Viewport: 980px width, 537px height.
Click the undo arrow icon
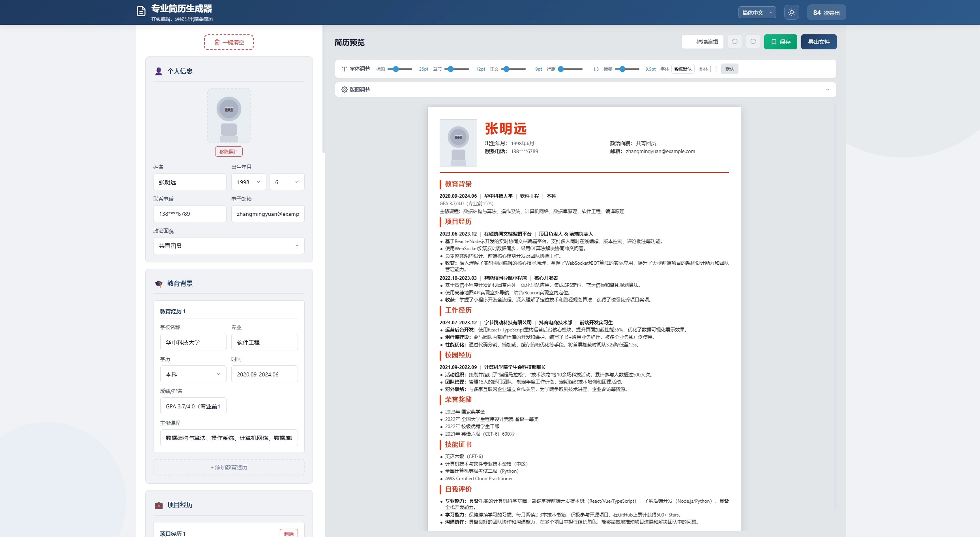pos(735,42)
